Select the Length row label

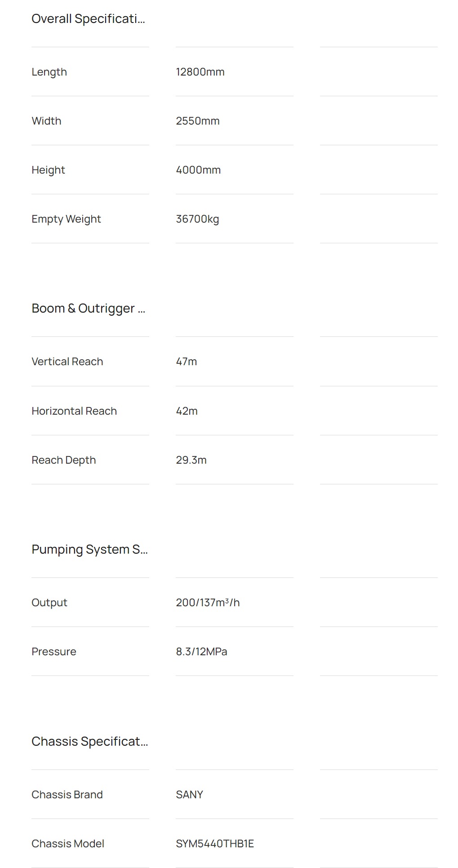click(49, 72)
